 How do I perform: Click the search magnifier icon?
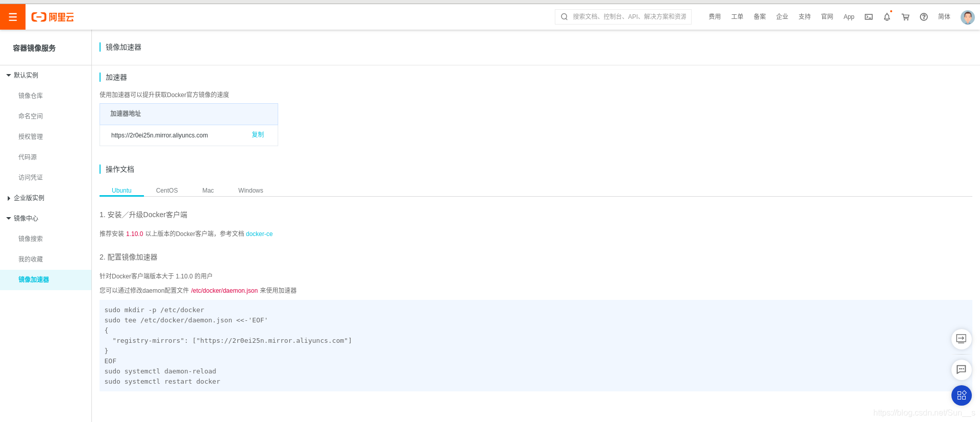click(x=564, y=17)
